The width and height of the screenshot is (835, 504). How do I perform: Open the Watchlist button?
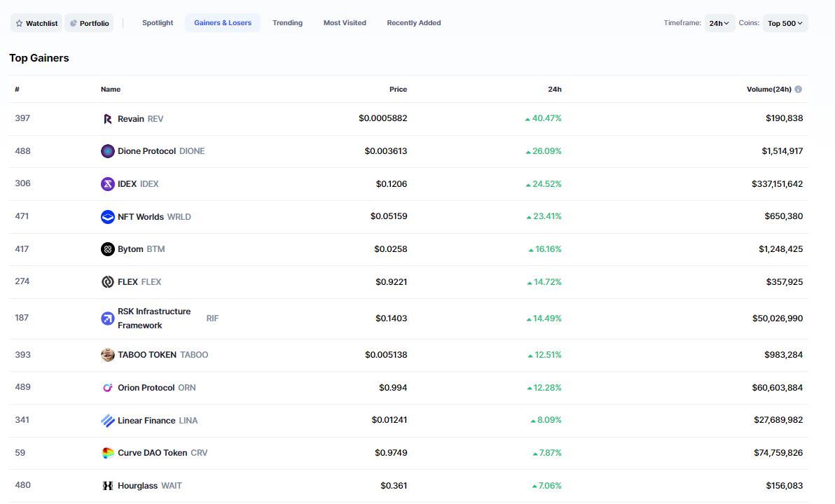(x=36, y=23)
